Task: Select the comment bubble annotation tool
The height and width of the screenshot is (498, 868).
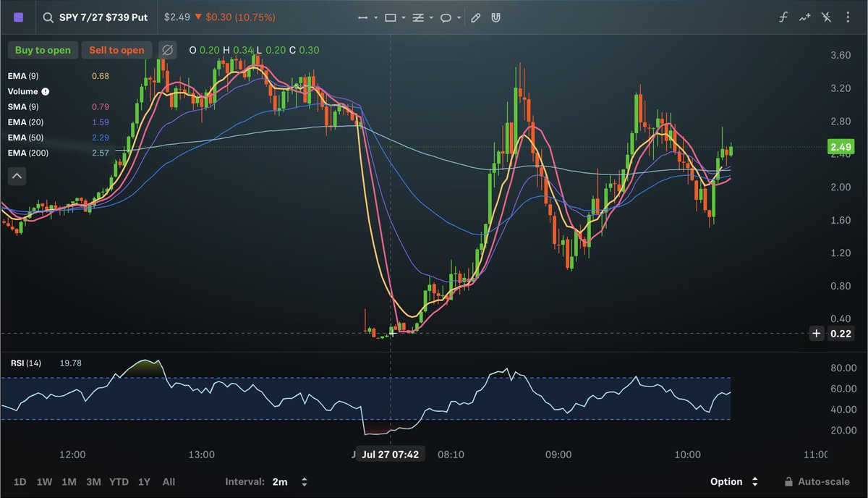Action: pos(446,17)
